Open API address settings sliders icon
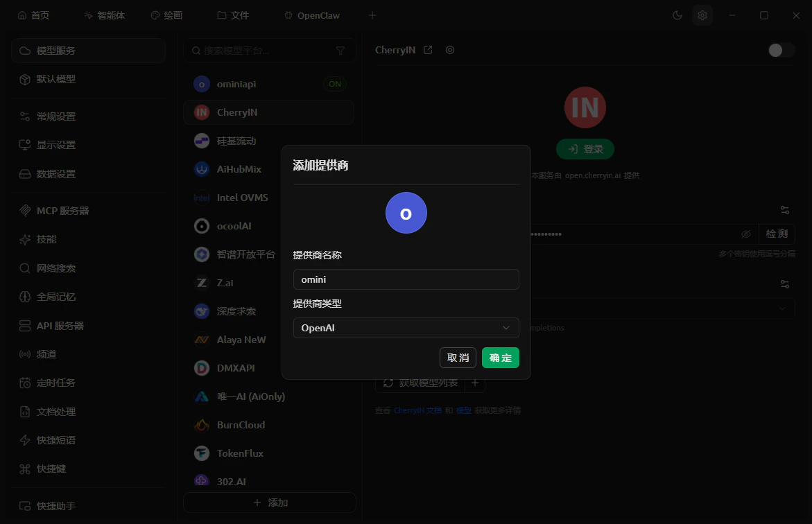This screenshot has width=812, height=524. [x=785, y=284]
